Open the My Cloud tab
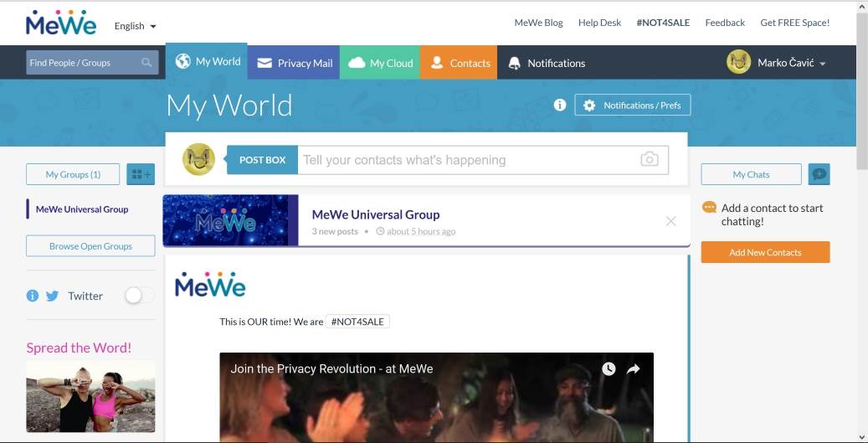Screen dimensions: 868x443 tap(380, 63)
